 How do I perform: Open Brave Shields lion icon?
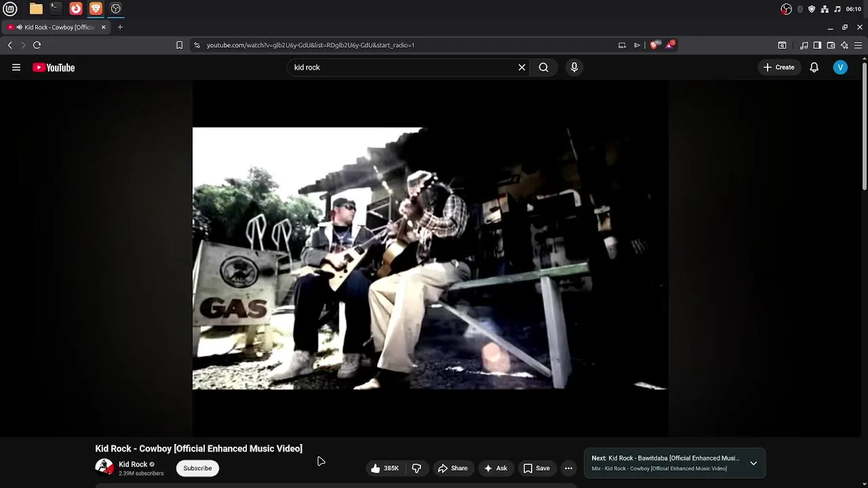pyautogui.click(x=654, y=45)
